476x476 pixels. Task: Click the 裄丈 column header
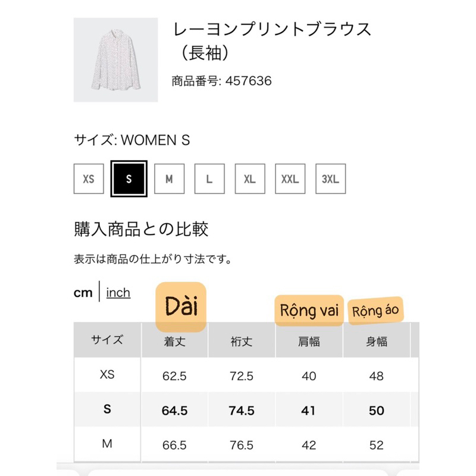tap(242, 342)
